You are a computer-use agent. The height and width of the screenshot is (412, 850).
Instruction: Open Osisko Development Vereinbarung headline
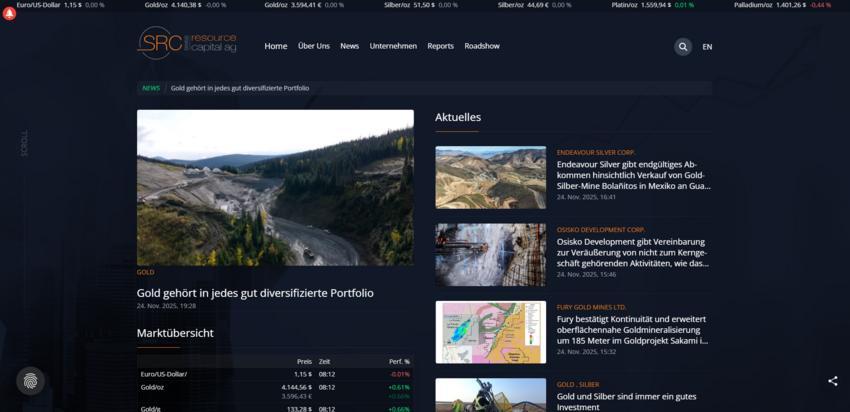point(633,253)
